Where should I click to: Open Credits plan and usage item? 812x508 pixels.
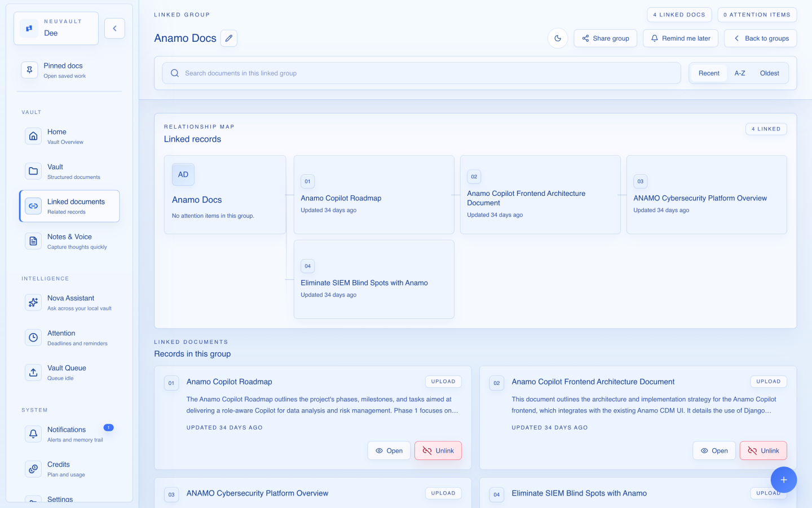[69, 469]
